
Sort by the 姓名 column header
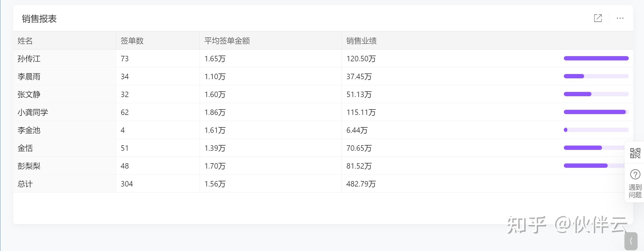(x=25, y=41)
